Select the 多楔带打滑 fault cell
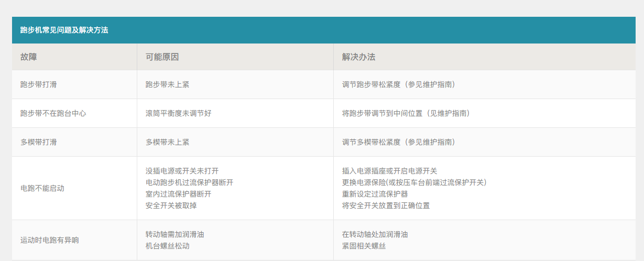This screenshot has height=261, width=644. click(x=38, y=142)
